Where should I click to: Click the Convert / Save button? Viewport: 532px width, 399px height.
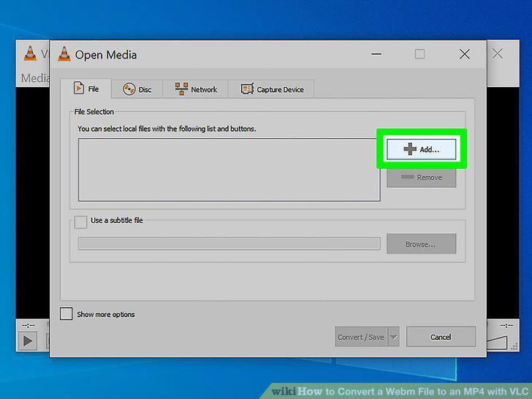point(361,337)
